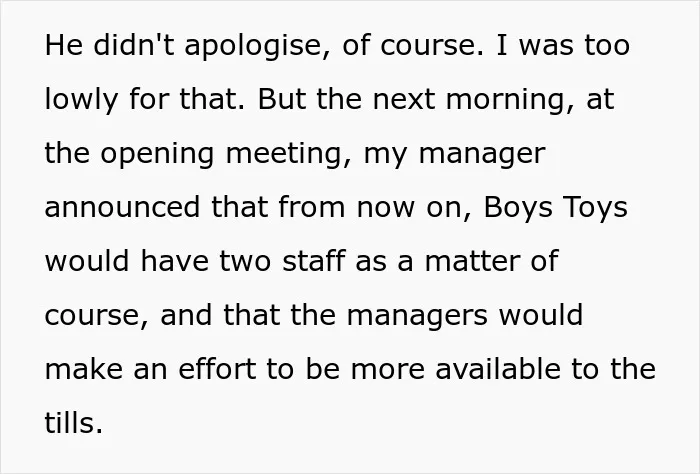Place cursor on the word "announced"
This screenshot has width=700, height=474.
click(x=122, y=208)
